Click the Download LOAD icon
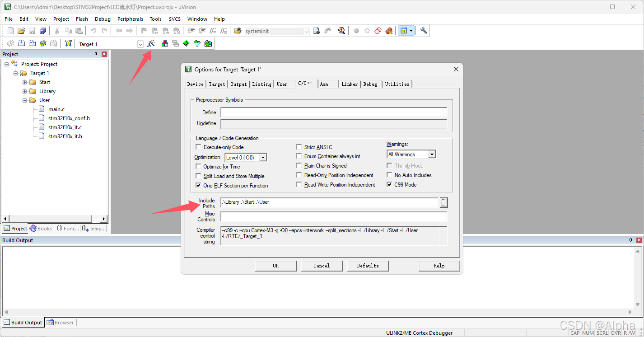 (68, 43)
